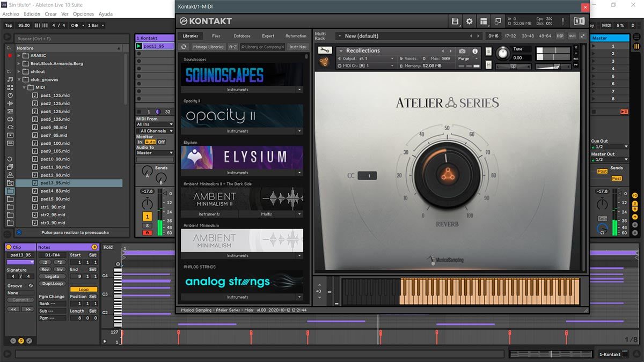Open Kontakt save/load files menu icon

click(455, 21)
